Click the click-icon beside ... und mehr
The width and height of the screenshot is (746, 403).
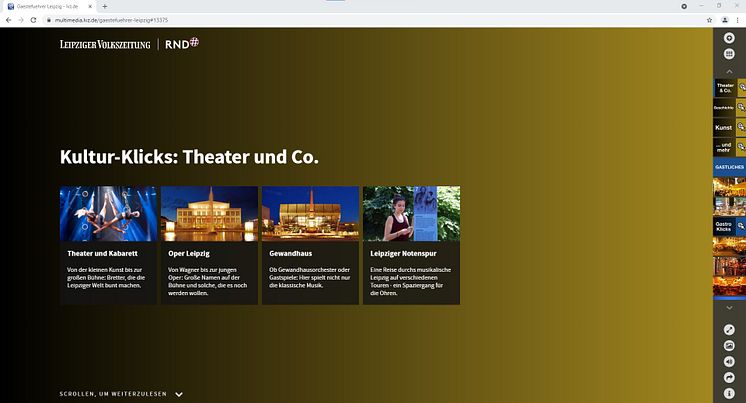(741, 147)
